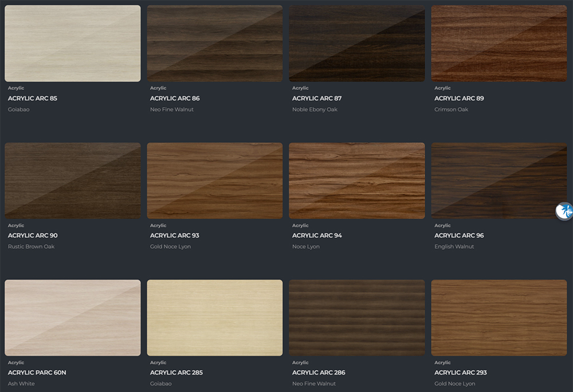Open the ACRYLIC ARC 94 swatch image
This screenshot has height=392, width=573.
356,181
